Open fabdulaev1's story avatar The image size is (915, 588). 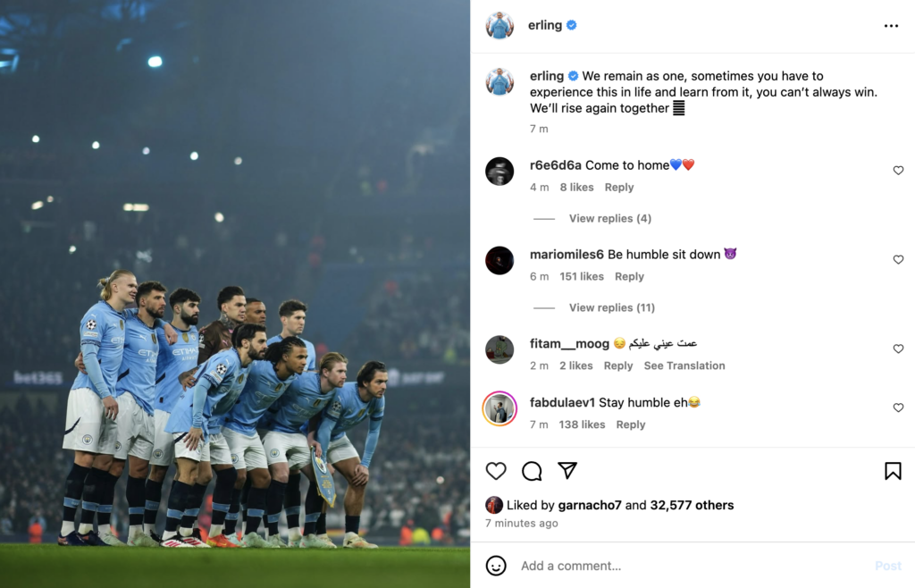pos(499,408)
